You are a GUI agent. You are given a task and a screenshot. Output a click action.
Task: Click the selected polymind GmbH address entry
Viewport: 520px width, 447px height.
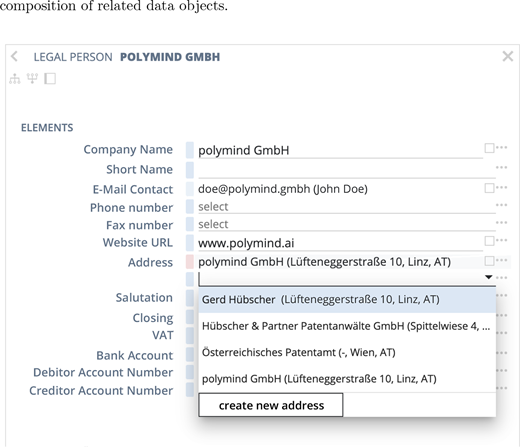point(324,262)
